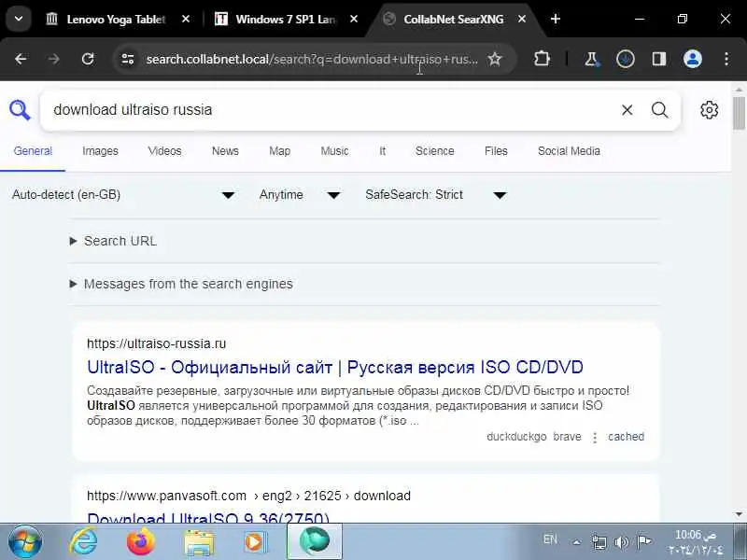Open the volume speaker tray icon

(621, 542)
